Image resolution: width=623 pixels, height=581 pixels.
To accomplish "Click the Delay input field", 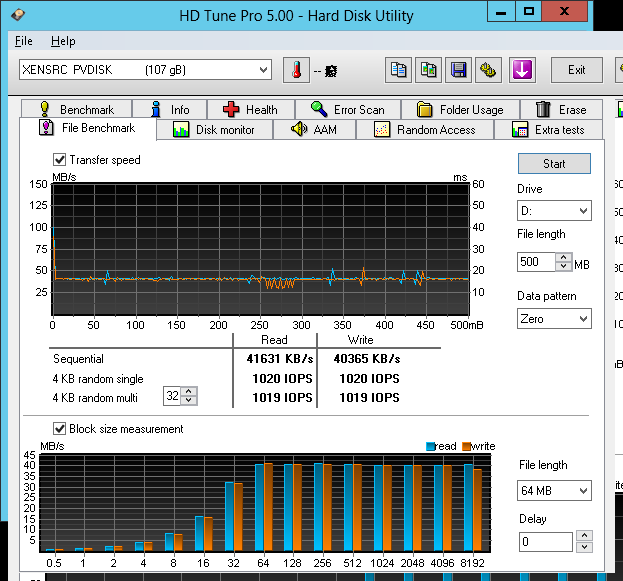I will pyautogui.click(x=546, y=542).
